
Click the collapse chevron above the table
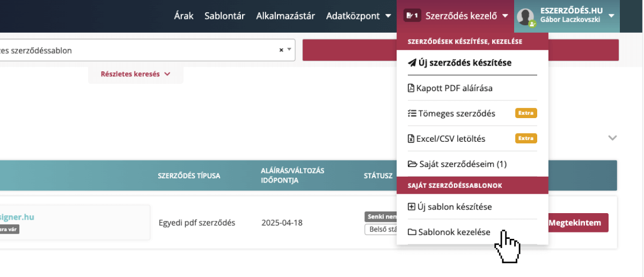click(x=612, y=138)
